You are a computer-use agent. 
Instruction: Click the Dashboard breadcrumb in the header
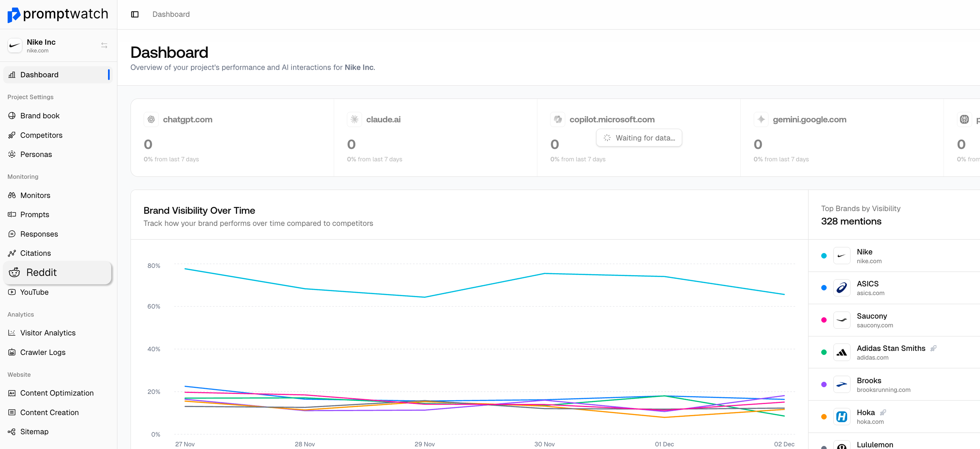click(x=171, y=14)
